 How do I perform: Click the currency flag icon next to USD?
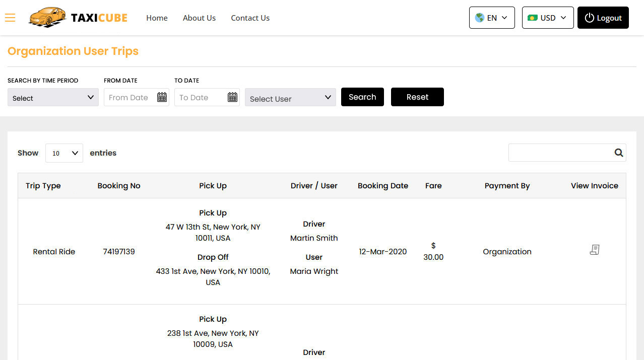pos(533,17)
